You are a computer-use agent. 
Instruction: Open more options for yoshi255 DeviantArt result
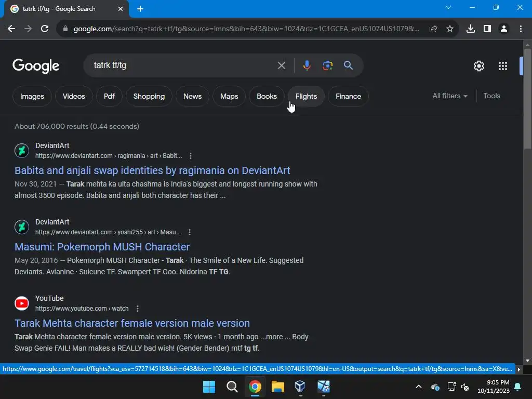point(190,232)
